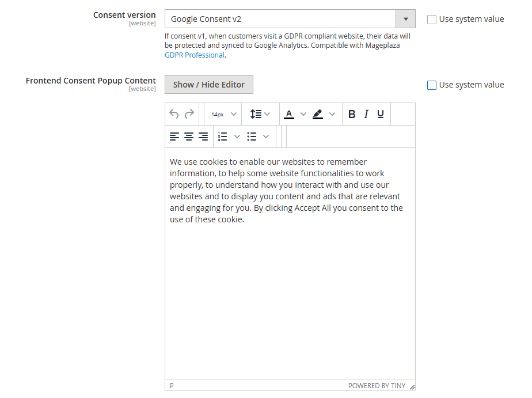Open the highlight color picker swatch
This screenshot has height=398, width=532.
[318, 113]
